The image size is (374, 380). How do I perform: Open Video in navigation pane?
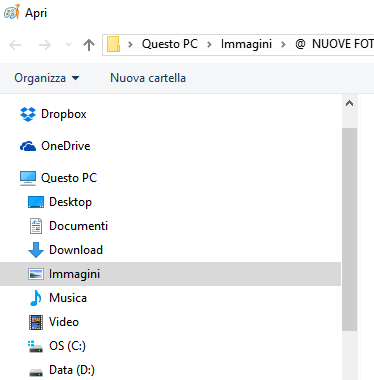[64, 322]
